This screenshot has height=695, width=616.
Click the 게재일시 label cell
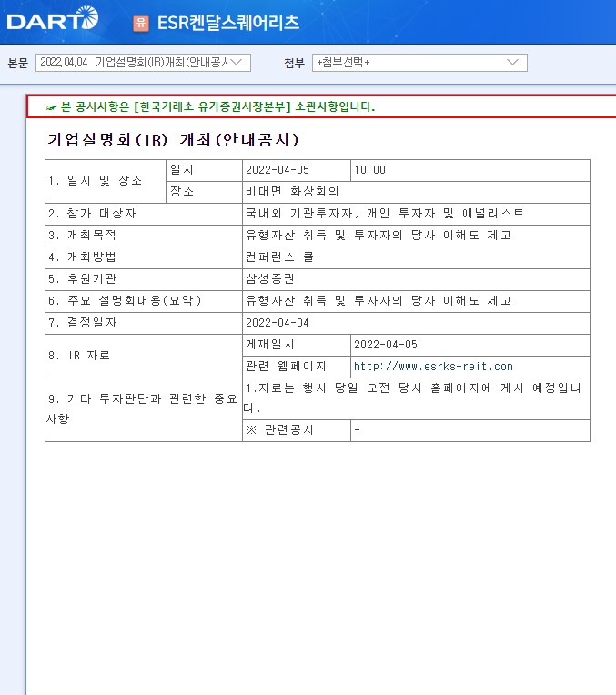pyautogui.click(x=297, y=345)
